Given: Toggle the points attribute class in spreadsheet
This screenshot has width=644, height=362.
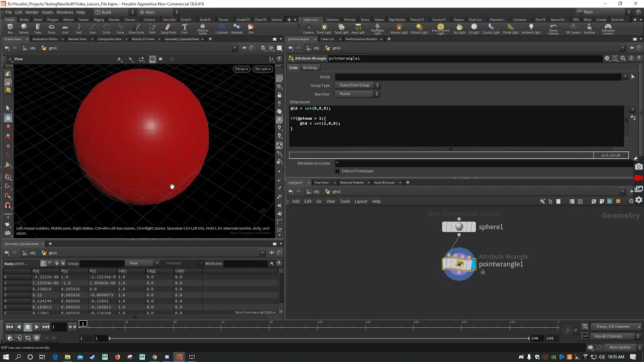Looking at the screenshot, I should tap(43, 263).
